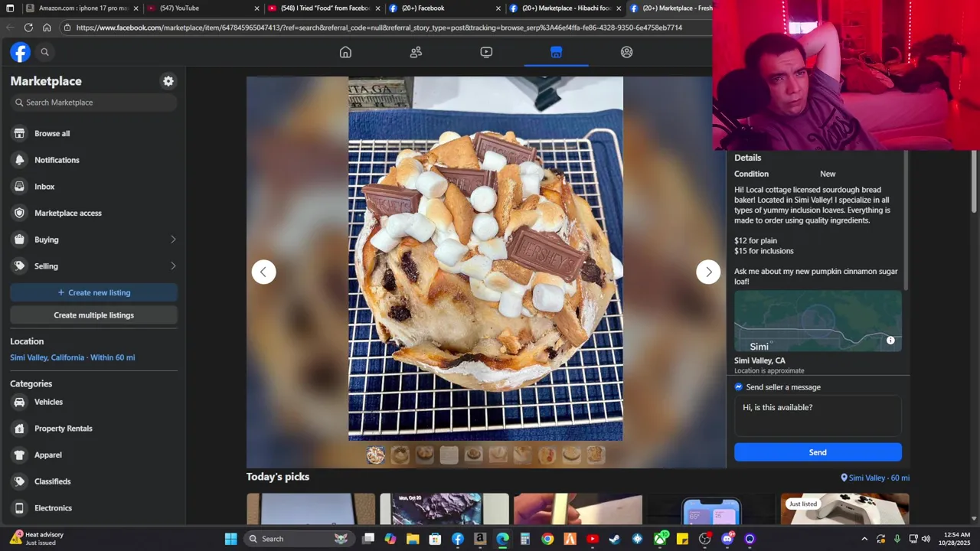Click Simi Valley · 60 mi link by Today's picks
The height and width of the screenshot is (551, 980).
(x=875, y=478)
